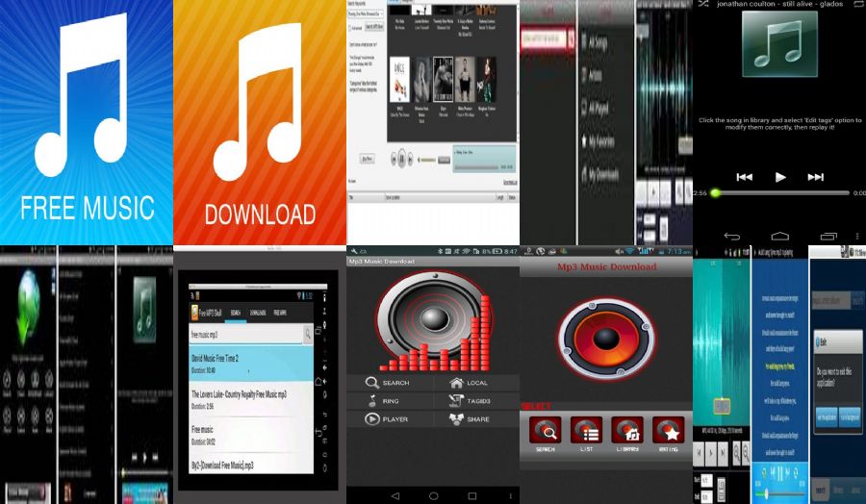The width and height of the screenshot is (866, 504).
Task: Click the green seek slider handle
Action: click(x=714, y=193)
